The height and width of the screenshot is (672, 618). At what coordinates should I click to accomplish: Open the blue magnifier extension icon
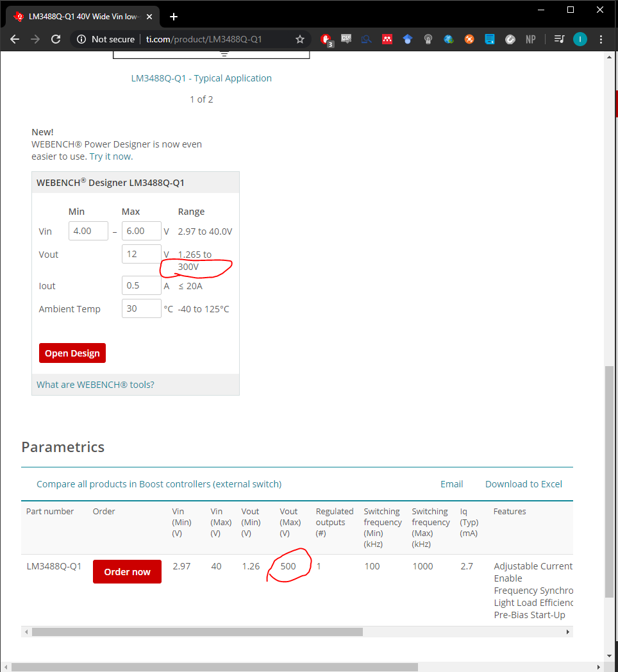(367, 39)
